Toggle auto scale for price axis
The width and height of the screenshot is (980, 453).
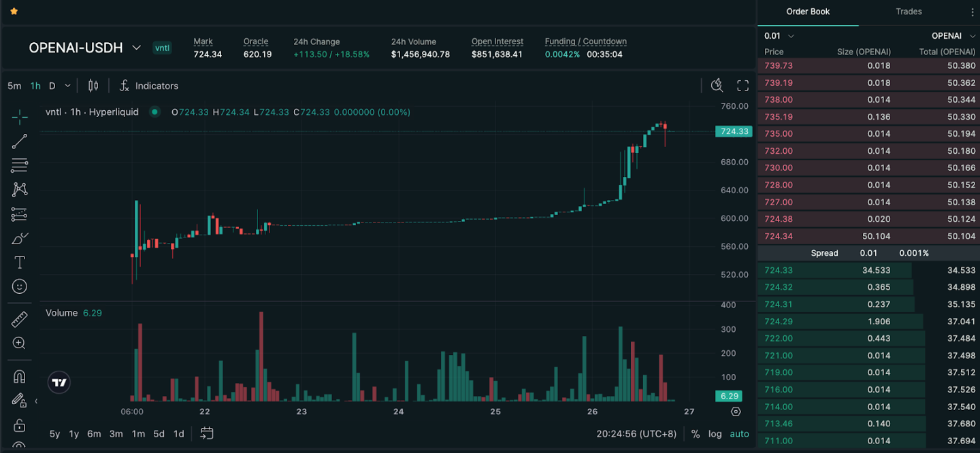coord(739,434)
